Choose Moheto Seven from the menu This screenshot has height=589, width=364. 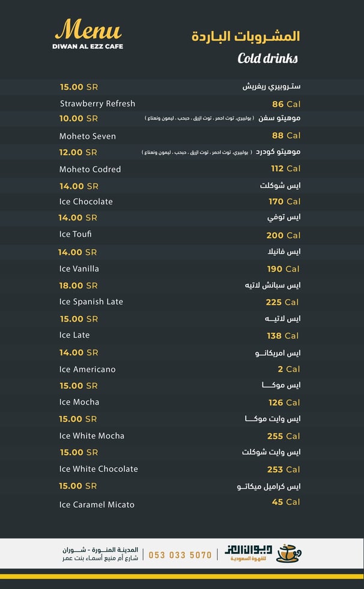tap(88, 136)
